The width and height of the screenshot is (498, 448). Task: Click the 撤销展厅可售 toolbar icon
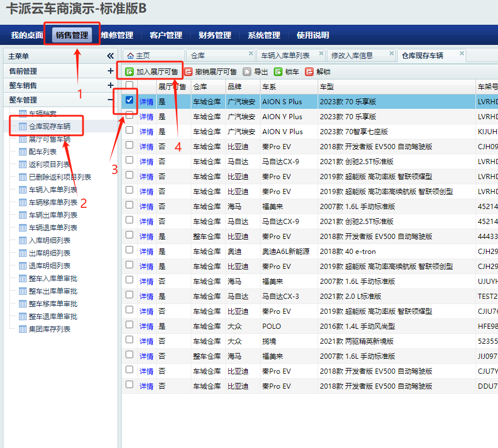188,72
